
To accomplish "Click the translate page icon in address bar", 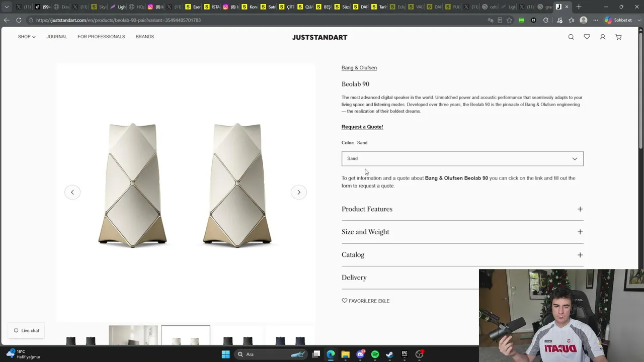I will 491,20.
